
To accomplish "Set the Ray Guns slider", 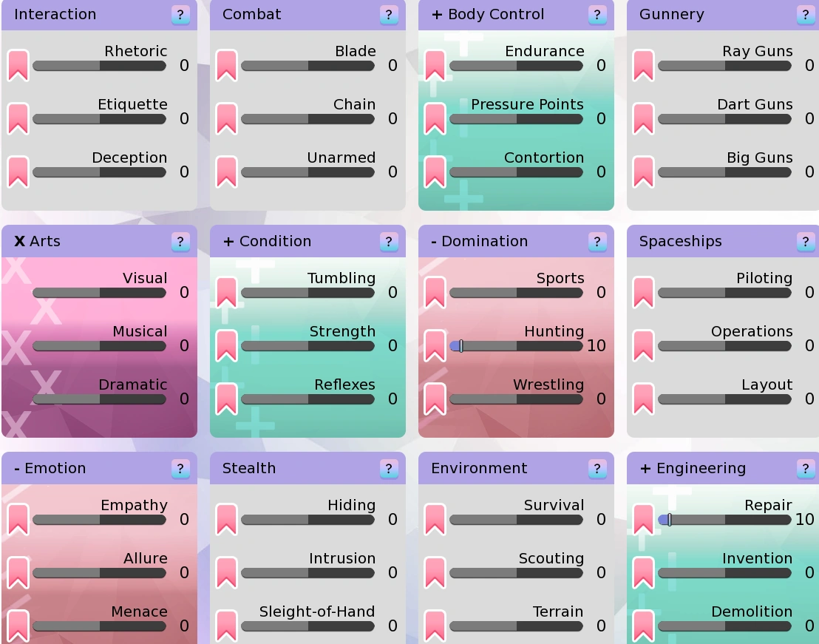I will pyautogui.click(x=724, y=66).
